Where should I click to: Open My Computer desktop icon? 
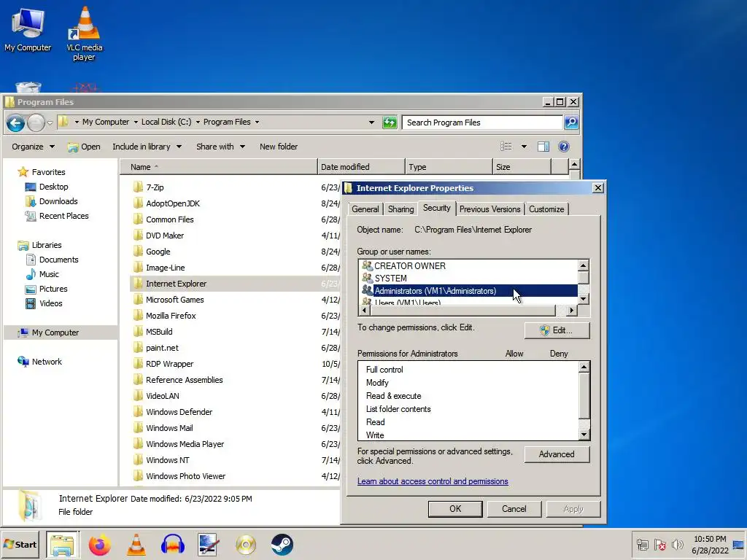click(28, 29)
